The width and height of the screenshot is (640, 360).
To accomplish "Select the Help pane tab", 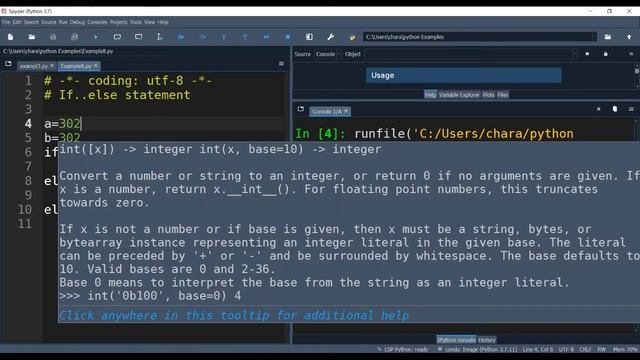I will click(x=430, y=95).
